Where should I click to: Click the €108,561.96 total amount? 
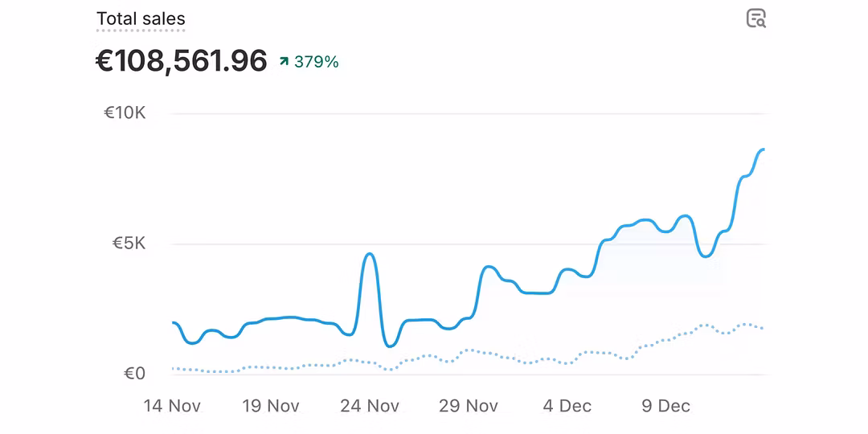(x=181, y=61)
